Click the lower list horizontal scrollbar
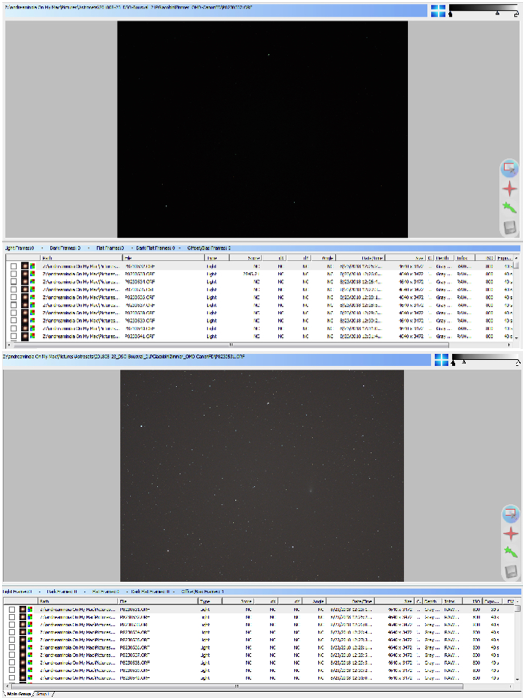Screen dimensions: 525x700 coord(237,686)
